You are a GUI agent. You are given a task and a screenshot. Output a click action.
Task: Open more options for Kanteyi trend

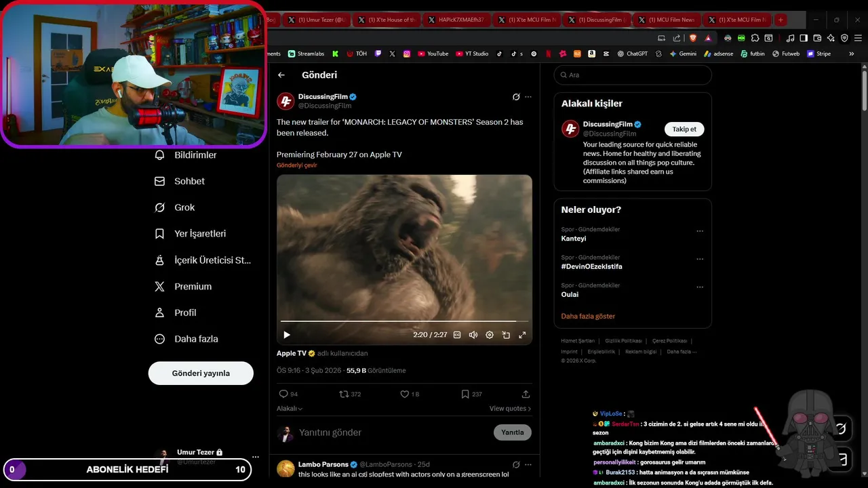700,231
